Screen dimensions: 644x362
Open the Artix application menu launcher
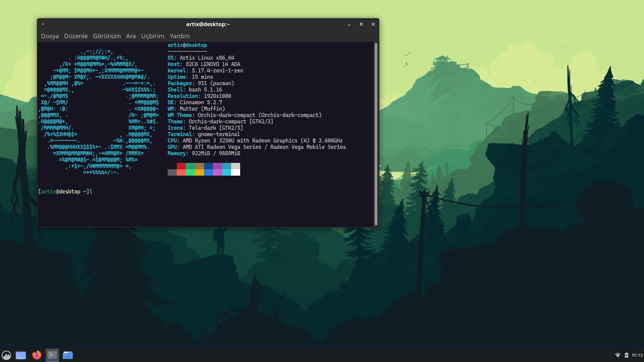(x=6, y=355)
